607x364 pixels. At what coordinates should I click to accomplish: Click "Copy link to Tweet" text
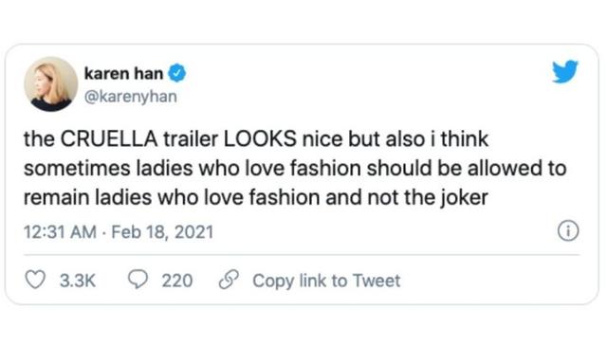click(326, 281)
